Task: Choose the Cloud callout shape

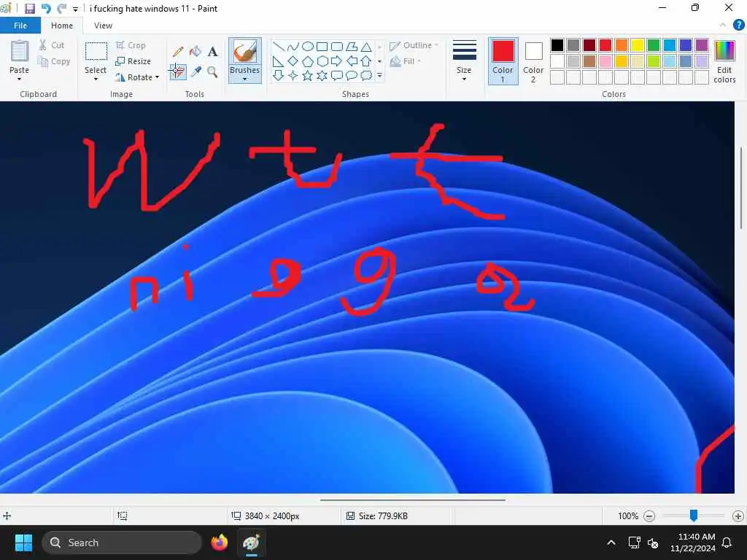Action: (x=366, y=75)
